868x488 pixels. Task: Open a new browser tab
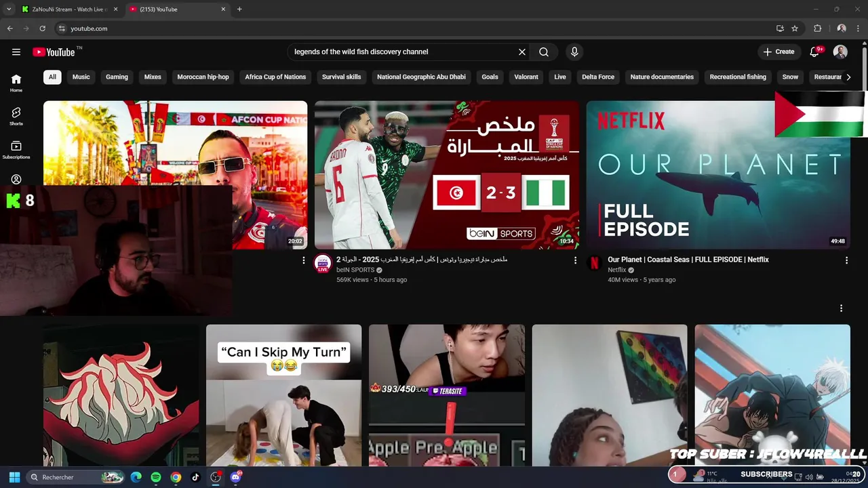239,9
